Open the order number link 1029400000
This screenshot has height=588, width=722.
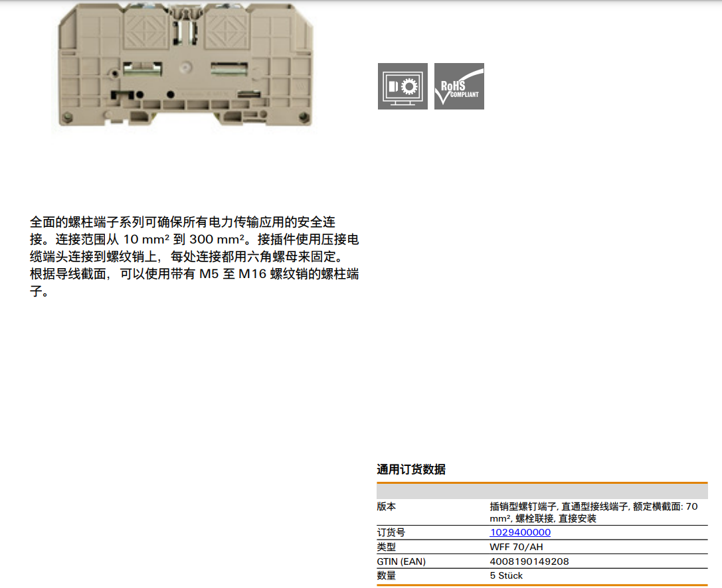click(520, 532)
